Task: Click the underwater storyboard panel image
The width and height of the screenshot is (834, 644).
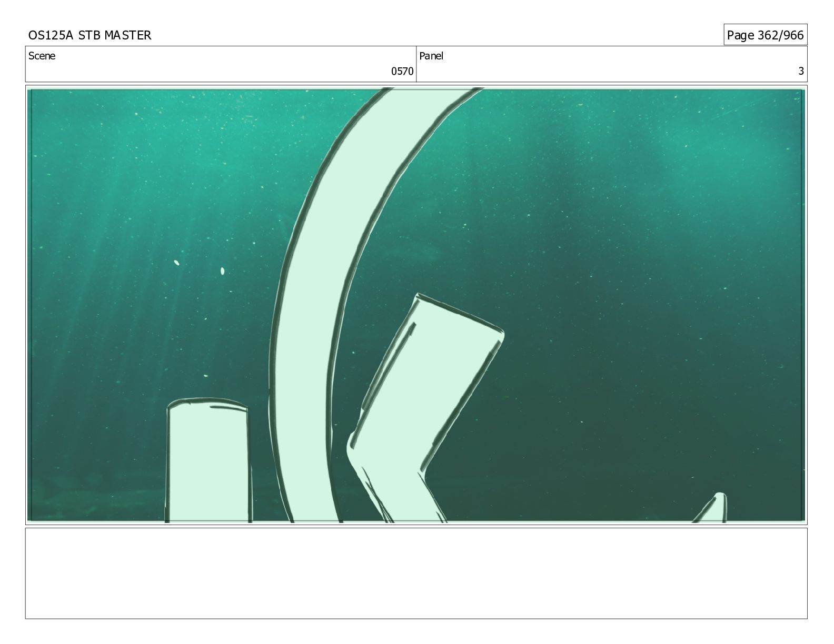Action: (416, 305)
